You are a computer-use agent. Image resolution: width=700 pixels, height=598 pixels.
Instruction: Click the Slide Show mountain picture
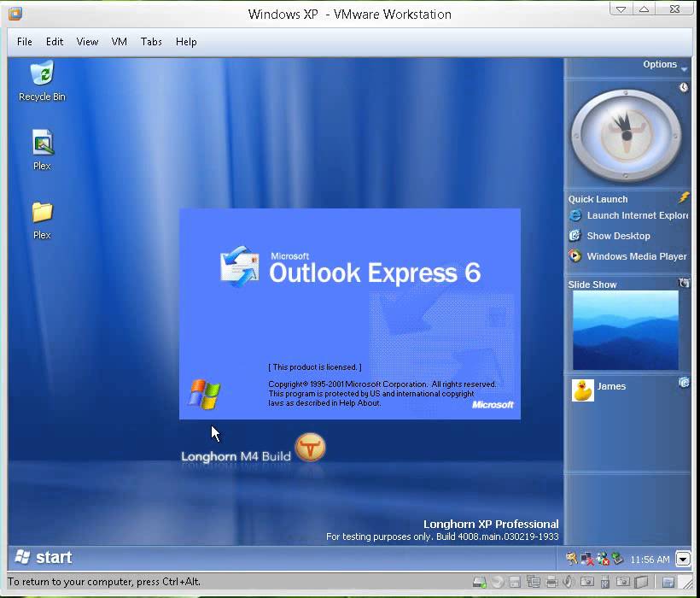point(625,330)
